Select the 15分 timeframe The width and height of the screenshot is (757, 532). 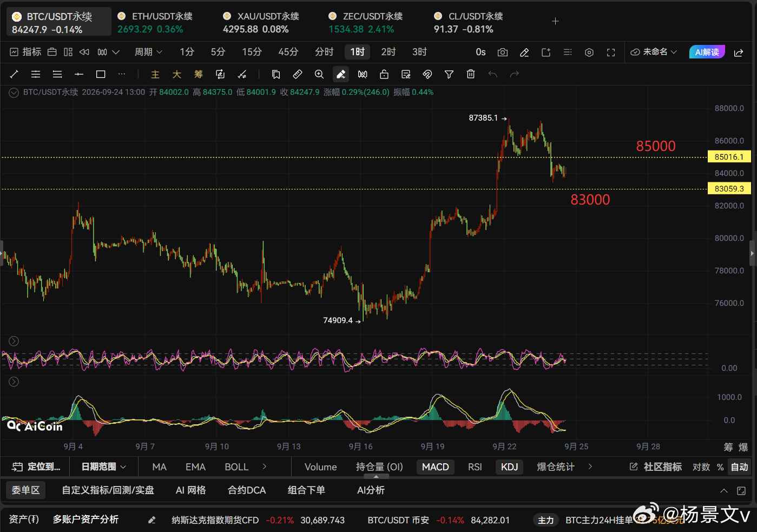tap(252, 52)
